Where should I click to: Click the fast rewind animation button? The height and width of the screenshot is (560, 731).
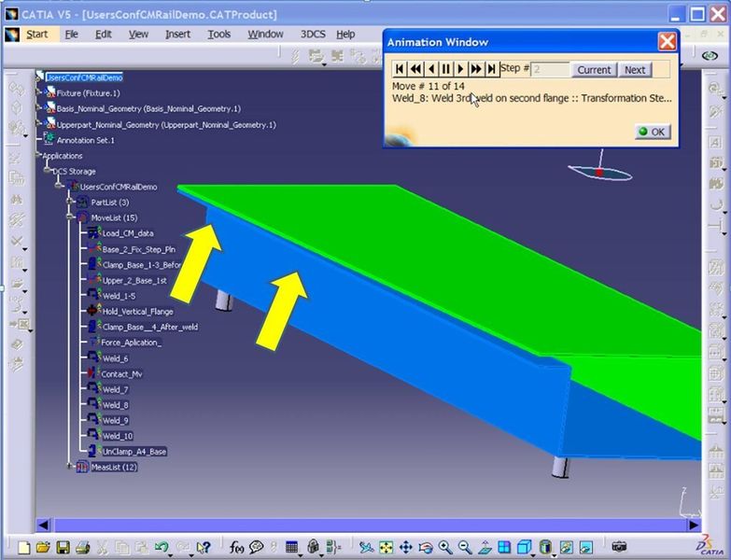click(415, 69)
